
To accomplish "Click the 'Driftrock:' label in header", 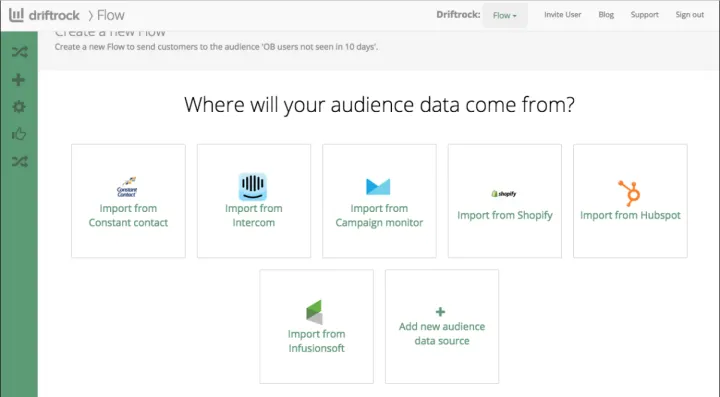I will [x=458, y=15].
